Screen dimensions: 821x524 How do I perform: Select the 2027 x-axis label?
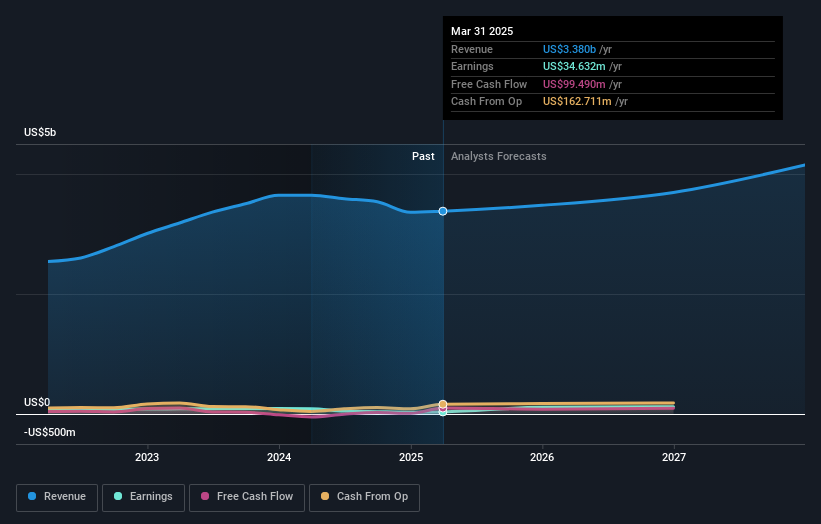click(674, 457)
